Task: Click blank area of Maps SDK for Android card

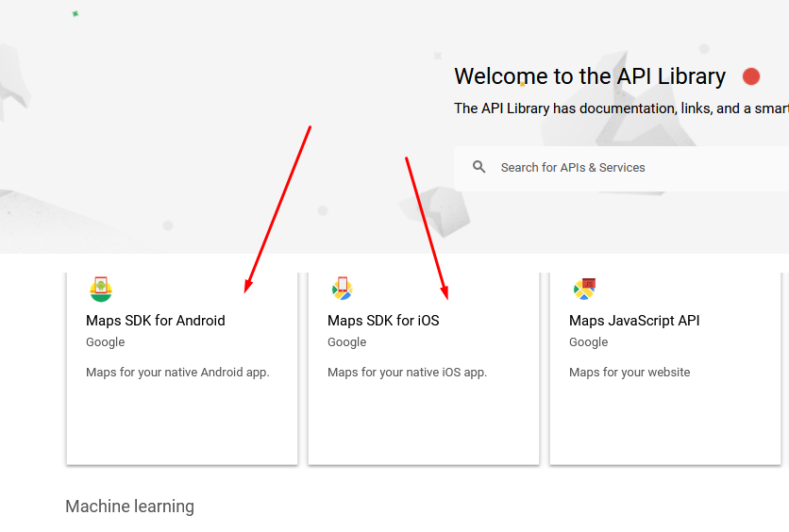Action: (x=182, y=423)
